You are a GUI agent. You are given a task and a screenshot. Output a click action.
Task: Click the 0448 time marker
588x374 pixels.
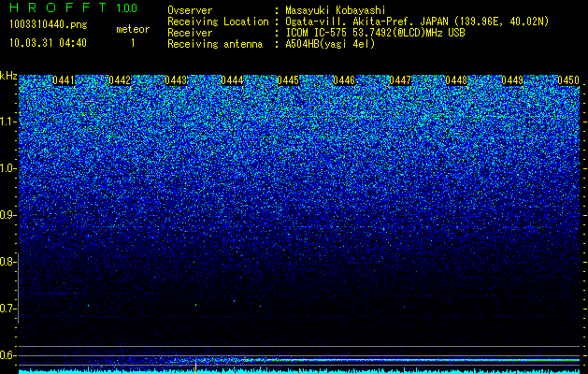[456, 80]
